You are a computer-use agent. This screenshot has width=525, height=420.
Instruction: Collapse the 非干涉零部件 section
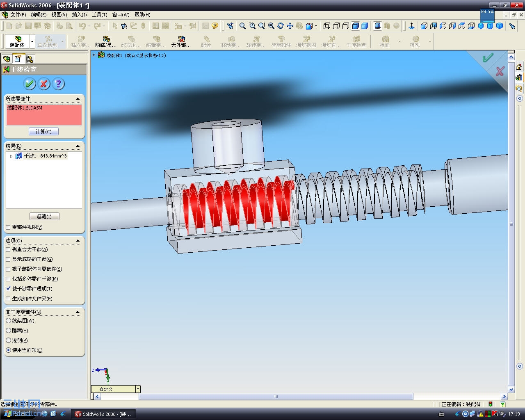78,312
